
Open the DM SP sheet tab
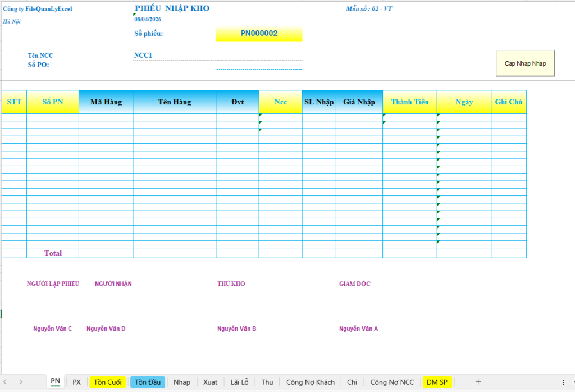[437, 382]
